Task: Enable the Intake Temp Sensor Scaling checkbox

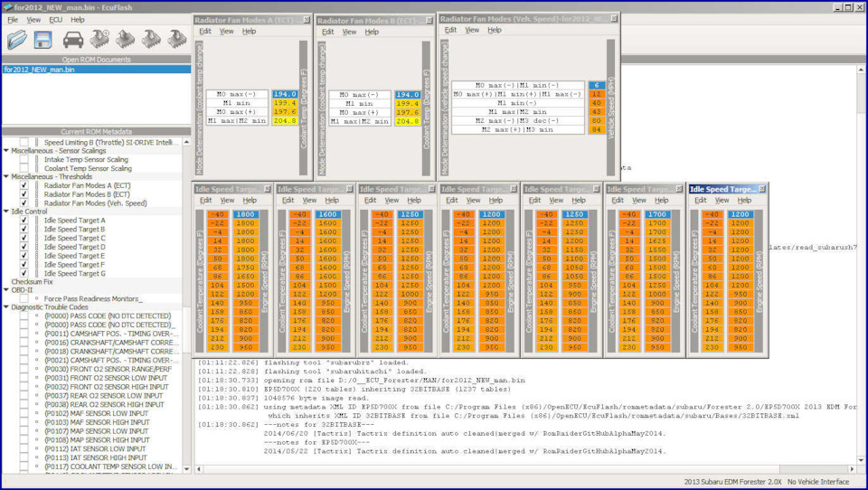Action: (24, 159)
